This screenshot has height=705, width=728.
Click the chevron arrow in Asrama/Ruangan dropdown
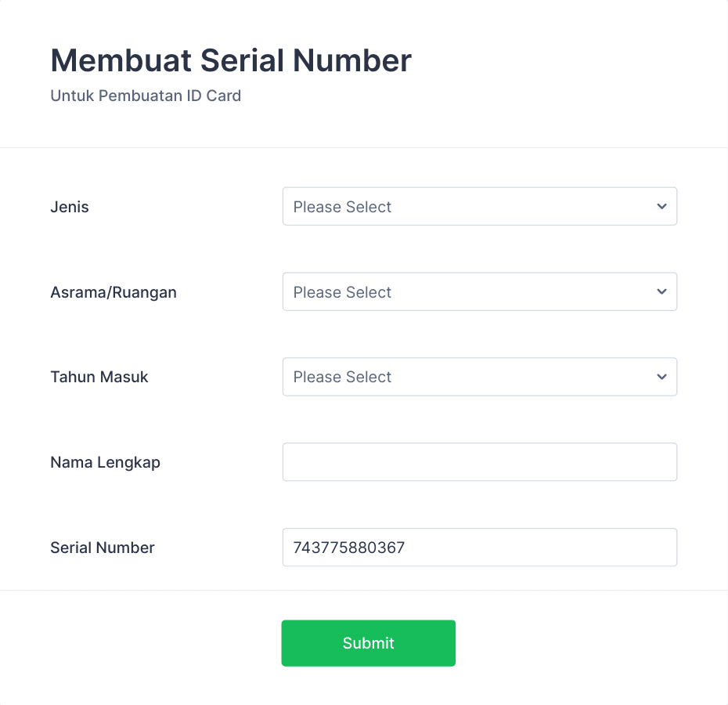coord(661,292)
